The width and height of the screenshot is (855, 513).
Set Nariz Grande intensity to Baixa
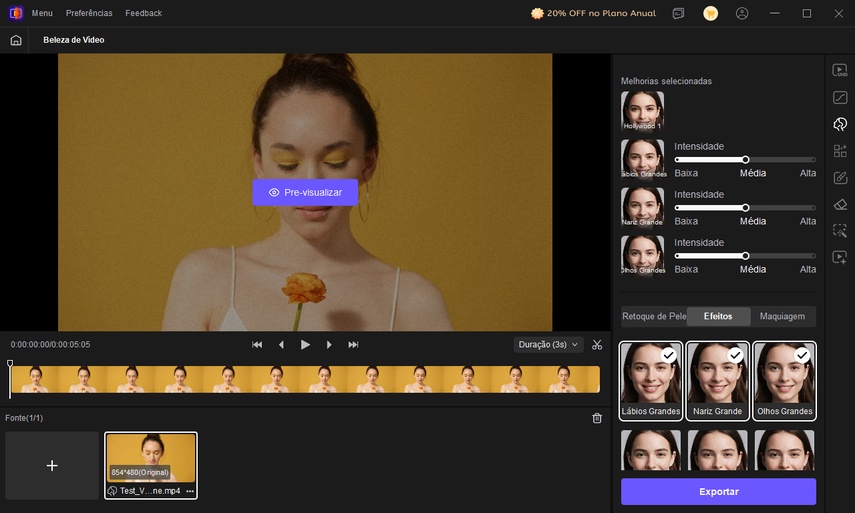(x=686, y=221)
